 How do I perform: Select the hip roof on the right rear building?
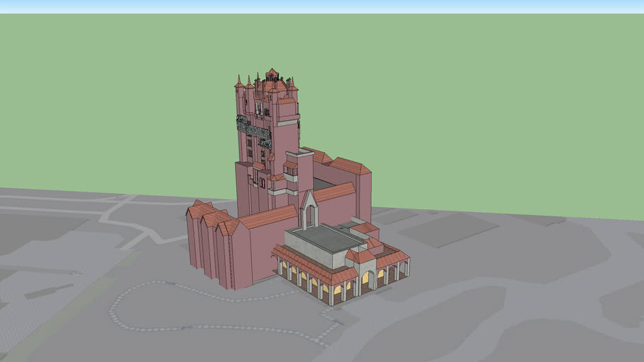pos(351,166)
